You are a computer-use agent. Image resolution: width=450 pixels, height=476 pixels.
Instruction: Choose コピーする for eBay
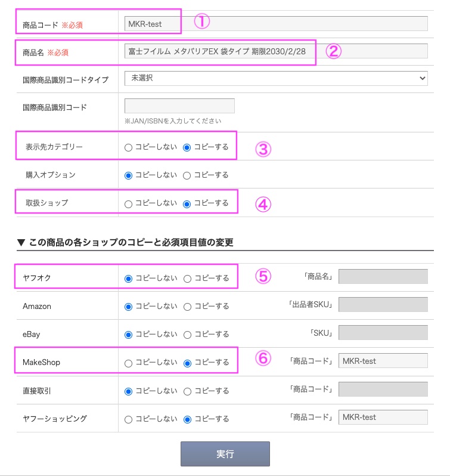click(x=187, y=335)
